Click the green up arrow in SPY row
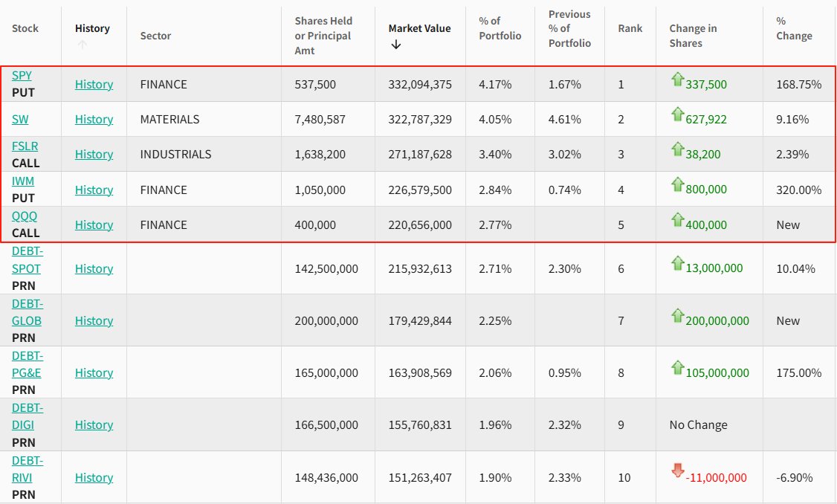The image size is (837, 504). (677, 79)
